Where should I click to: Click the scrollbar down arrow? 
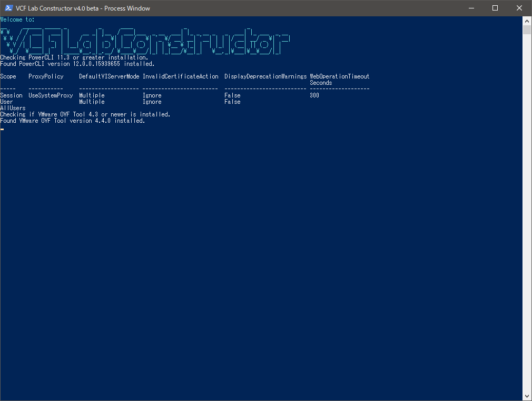pyautogui.click(x=527, y=396)
